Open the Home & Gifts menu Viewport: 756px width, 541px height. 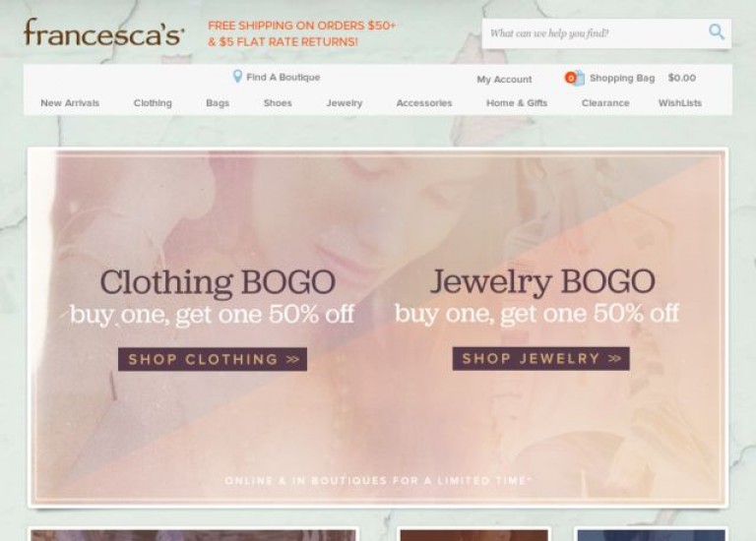pos(517,103)
